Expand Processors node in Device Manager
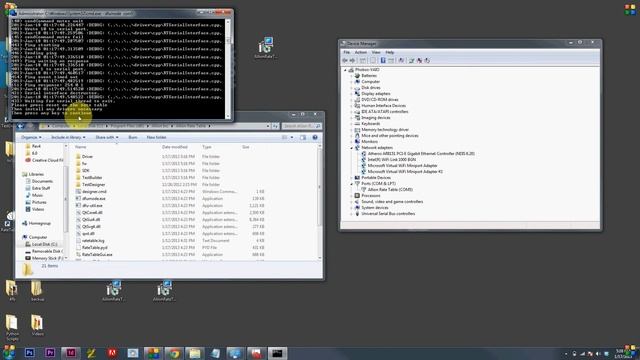 pyautogui.click(x=351, y=196)
